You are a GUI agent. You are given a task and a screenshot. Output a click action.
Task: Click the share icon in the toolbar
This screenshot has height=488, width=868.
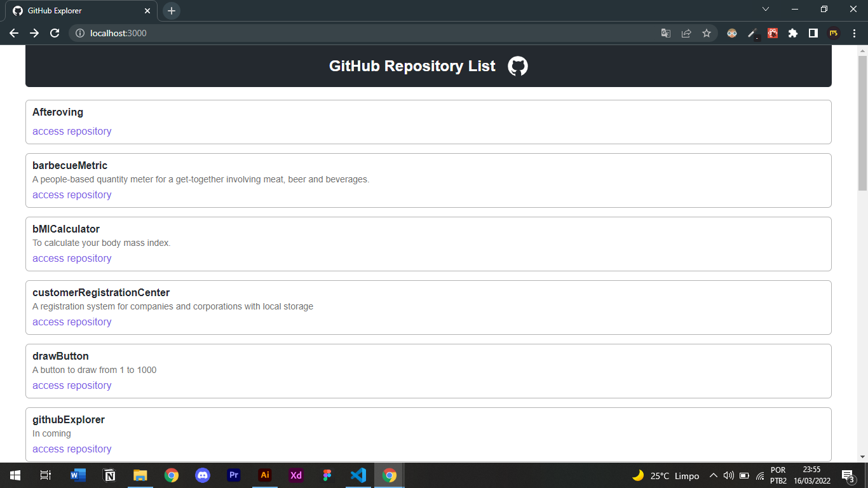click(686, 33)
